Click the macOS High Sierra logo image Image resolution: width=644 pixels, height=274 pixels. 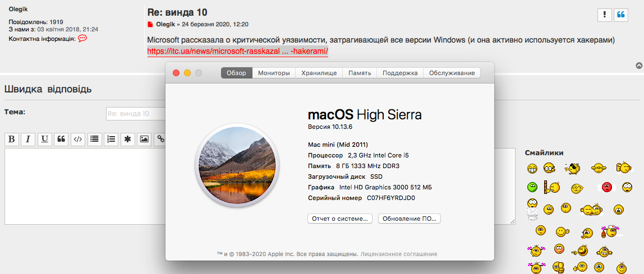click(237, 165)
